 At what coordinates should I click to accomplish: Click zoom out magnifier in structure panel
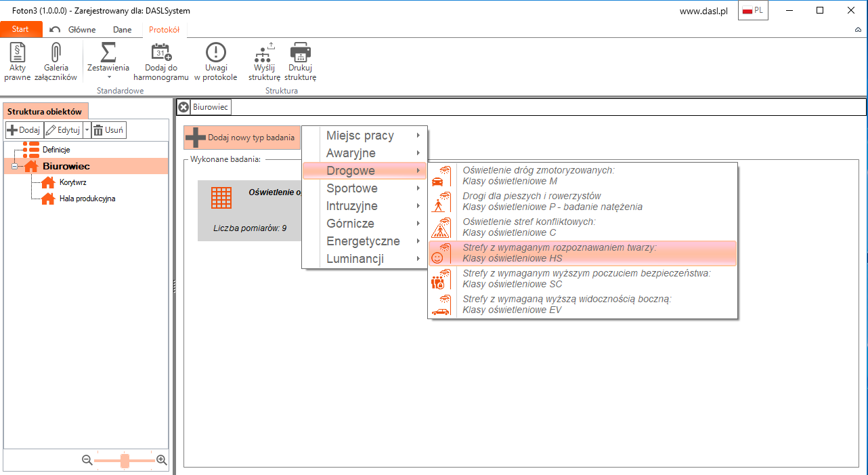click(x=87, y=460)
